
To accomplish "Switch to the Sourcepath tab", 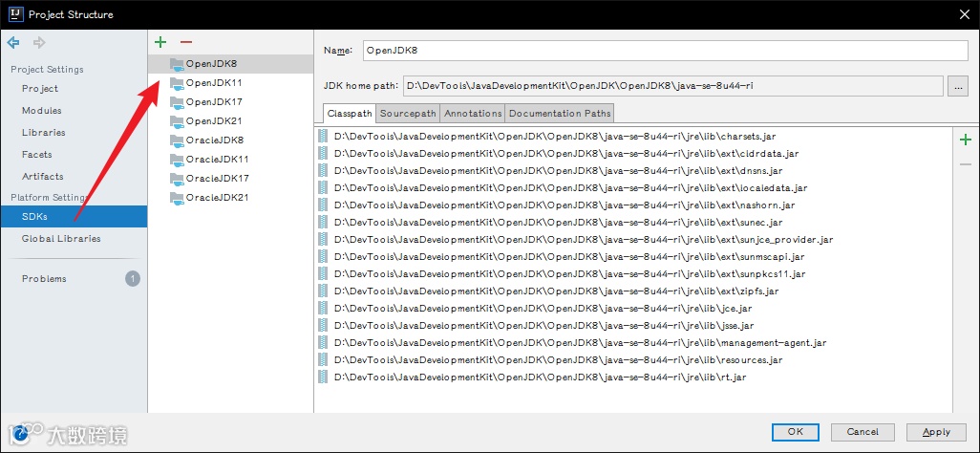I will pos(408,113).
